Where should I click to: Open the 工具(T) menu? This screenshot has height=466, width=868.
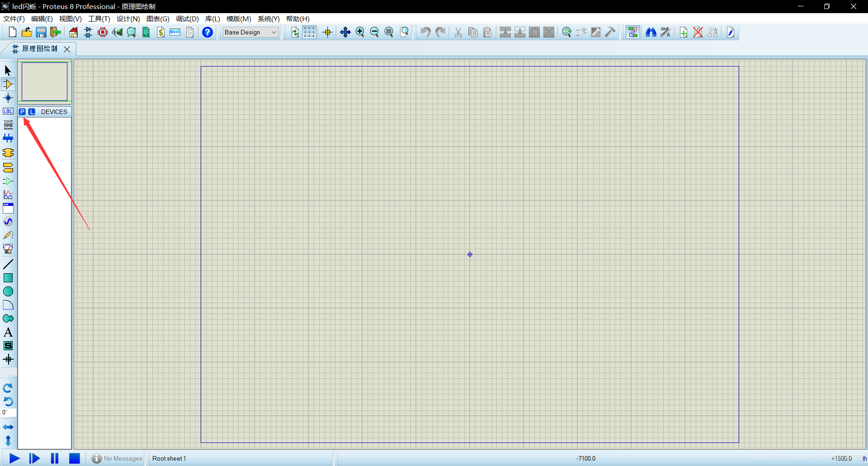pyautogui.click(x=99, y=19)
